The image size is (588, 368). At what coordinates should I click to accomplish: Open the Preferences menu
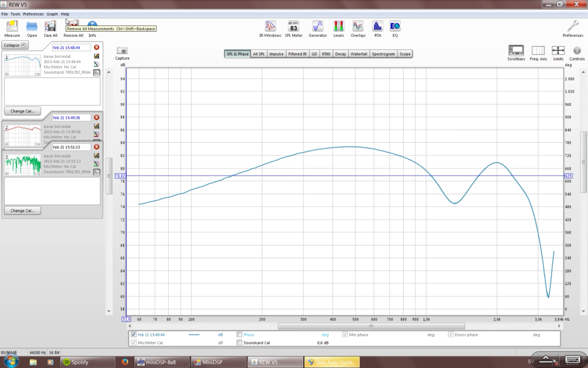point(33,14)
